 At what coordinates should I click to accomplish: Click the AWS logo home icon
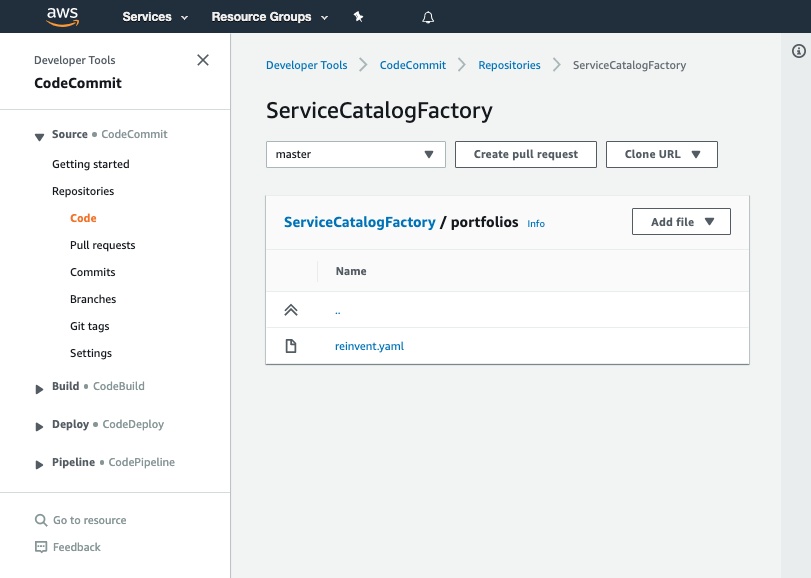pos(63,17)
